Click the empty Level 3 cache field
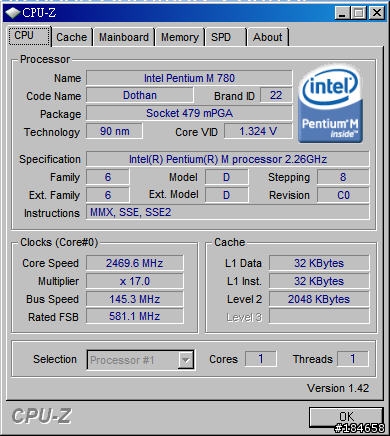390x436 pixels. [x=319, y=316]
